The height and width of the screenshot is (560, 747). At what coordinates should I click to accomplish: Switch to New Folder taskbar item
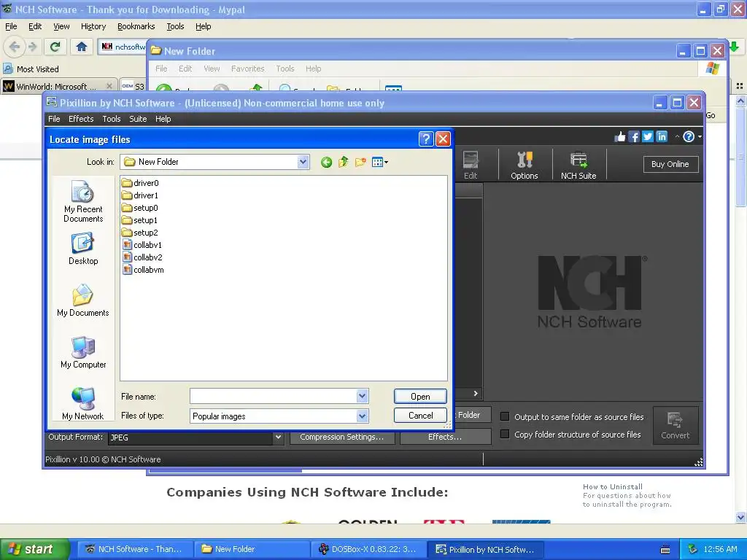pos(251,549)
